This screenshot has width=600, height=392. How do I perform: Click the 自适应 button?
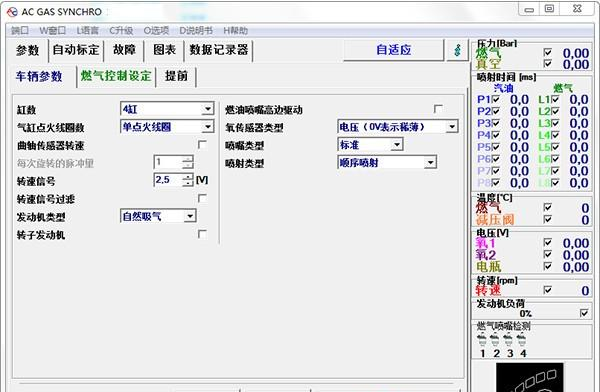pos(394,50)
